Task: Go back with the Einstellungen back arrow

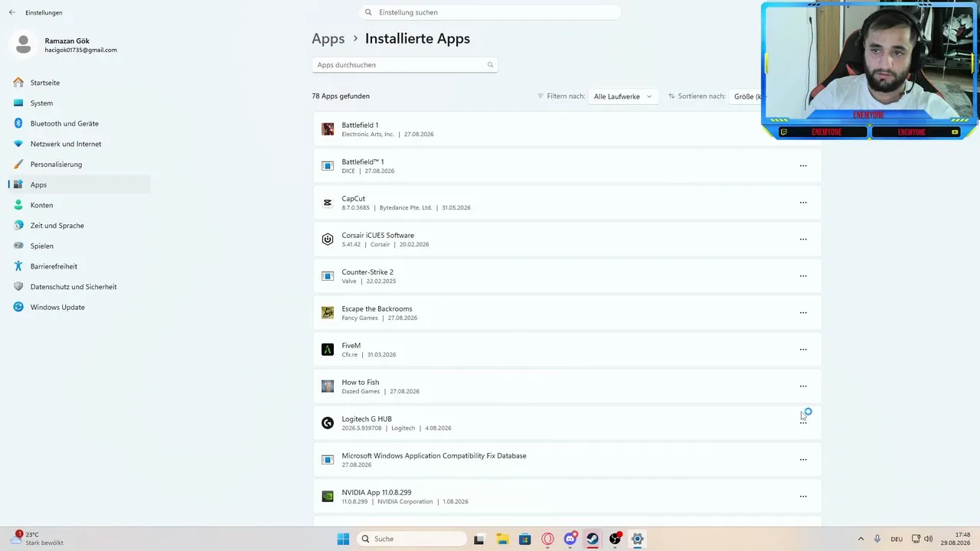Action: (11, 12)
